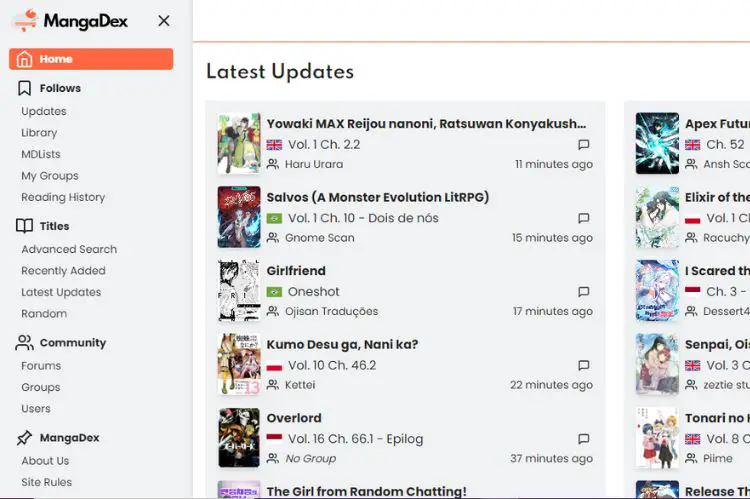Open comments icon on Overlord chapter
This screenshot has width=750, height=499.
(x=584, y=439)
